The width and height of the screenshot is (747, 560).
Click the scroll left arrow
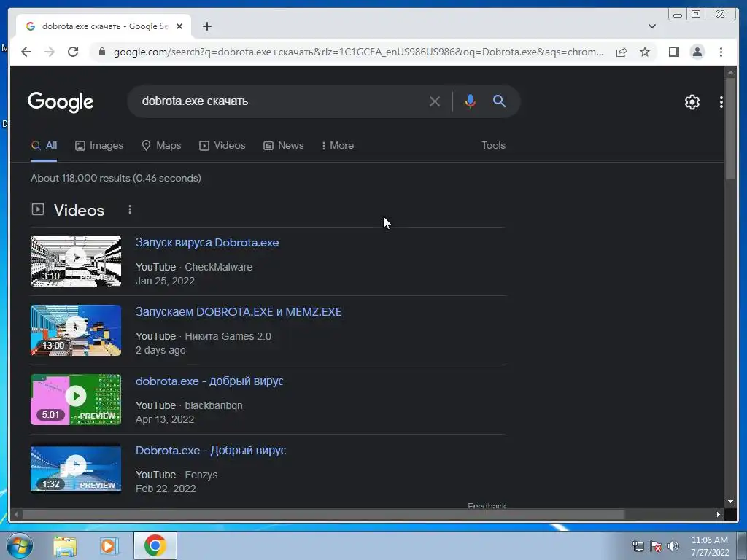17,514
